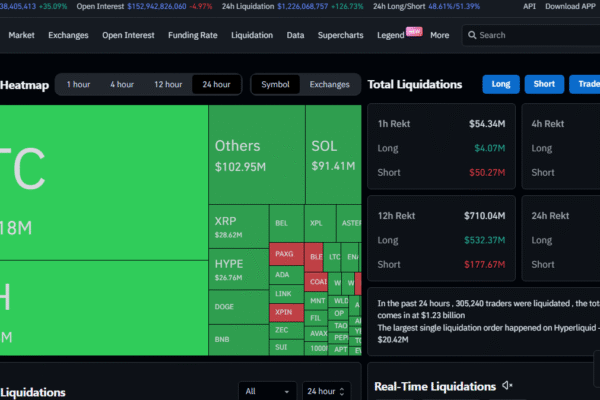This screenshot has width=600, height=400.
Task: Mute the Real-Time Liquidations sound icon
Action: point(508,386)
